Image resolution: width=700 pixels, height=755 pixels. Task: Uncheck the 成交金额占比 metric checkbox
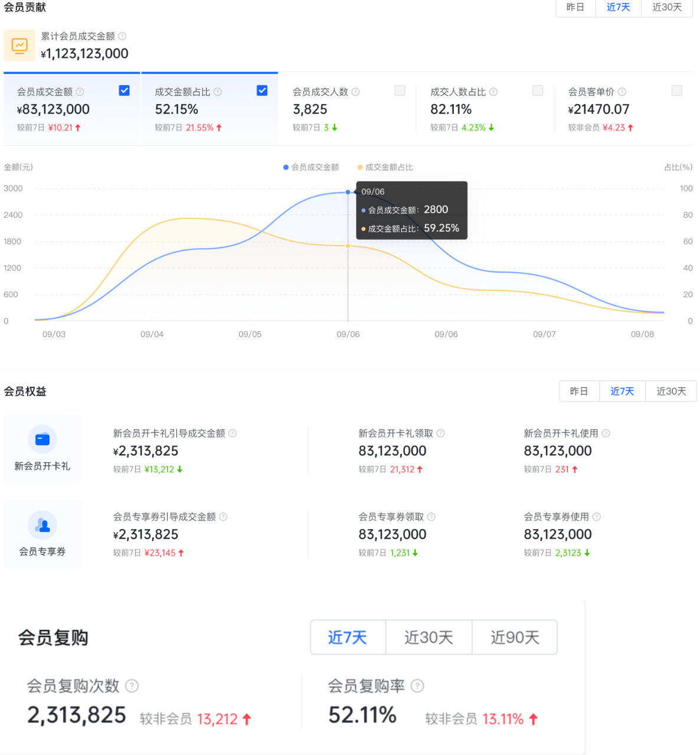pos(263,90)
